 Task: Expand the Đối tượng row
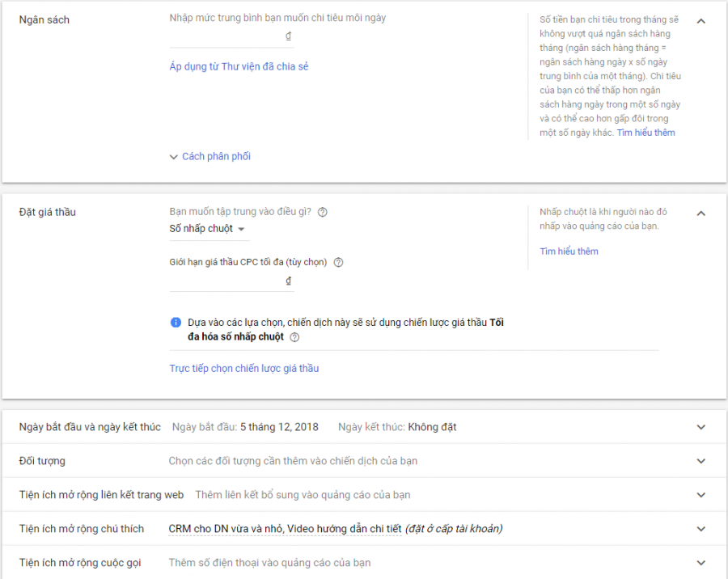[700, 461]
